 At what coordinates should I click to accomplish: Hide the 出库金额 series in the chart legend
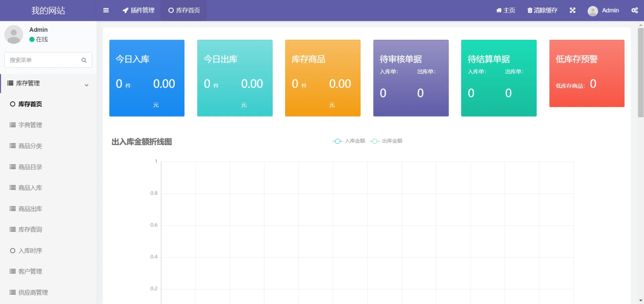pos(386,141)
